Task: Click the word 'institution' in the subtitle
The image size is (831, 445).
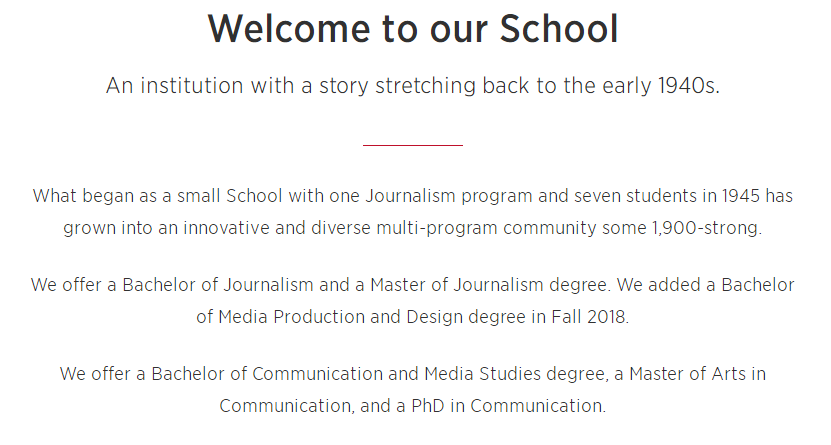Action: tap(185, 86)
